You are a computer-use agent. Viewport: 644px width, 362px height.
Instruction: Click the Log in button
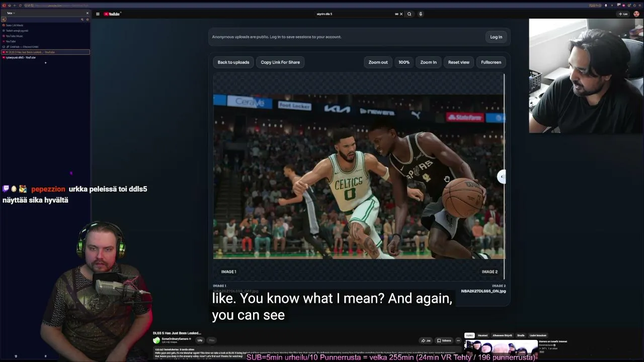point(496,37)
